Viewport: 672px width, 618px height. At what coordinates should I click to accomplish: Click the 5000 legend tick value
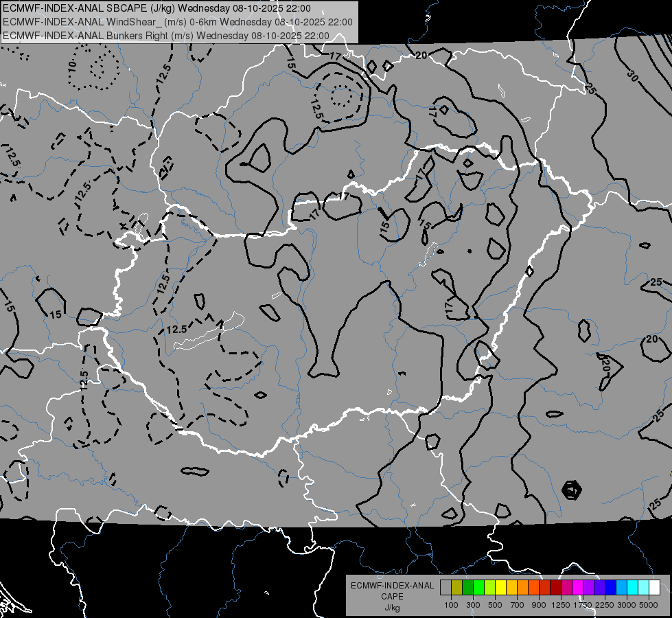tap(649, 605)
